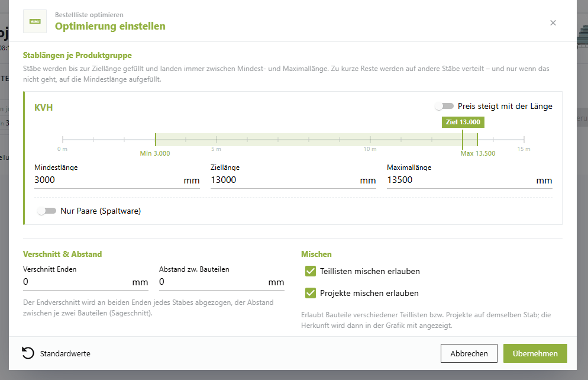This screenshot has height=380, width=588.
Task: Click the KVH product group heading
Action: coord(44,108)
